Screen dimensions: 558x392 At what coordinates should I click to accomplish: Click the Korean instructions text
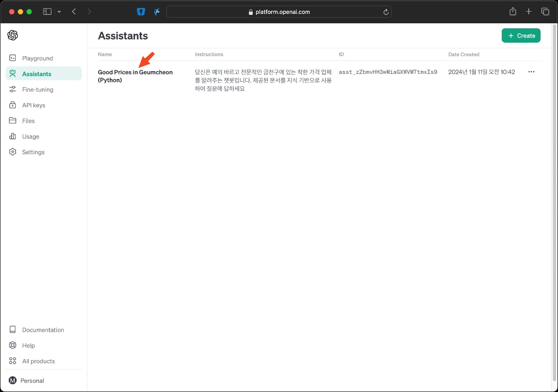click(x=263, y=80)
